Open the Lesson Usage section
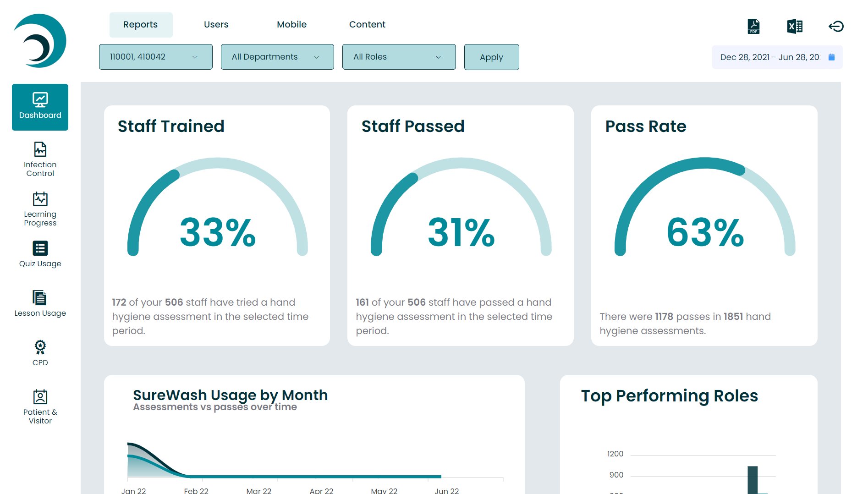Screen dimensions: 868x494 (40, 303)
